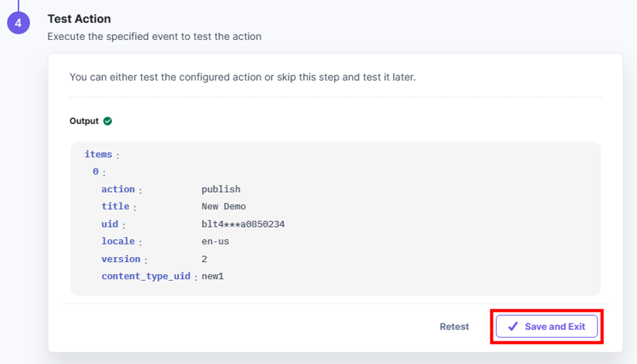Viewport: 637px width, 364px height.
Task: Click the 'You can either test' instruction text
Action: pos(242,77)
